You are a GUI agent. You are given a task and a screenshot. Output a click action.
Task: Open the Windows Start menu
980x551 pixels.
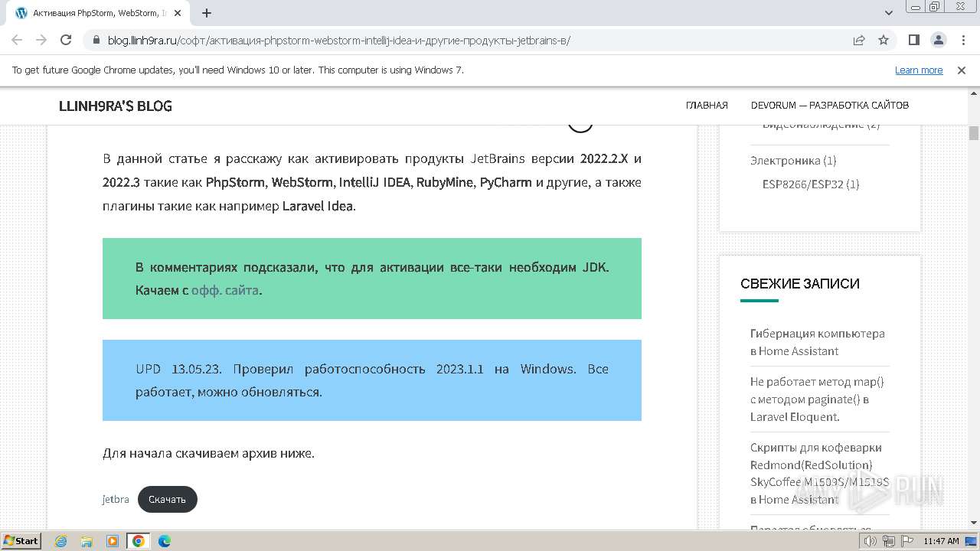pos(21,541)
